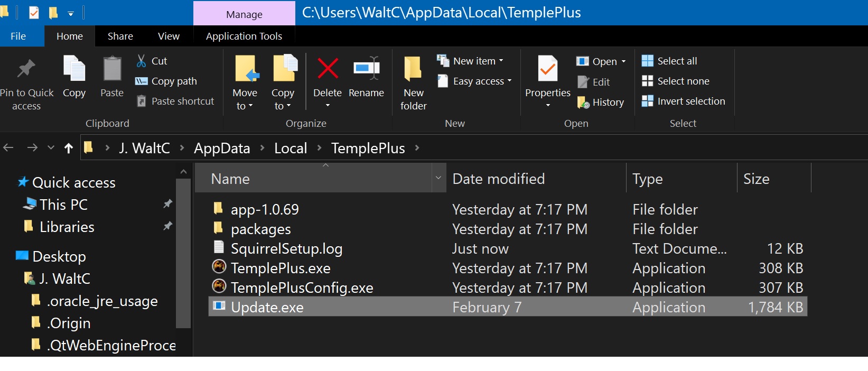Switch to the View ribbon tab
The image size is (868, 371).
[169, 36]
